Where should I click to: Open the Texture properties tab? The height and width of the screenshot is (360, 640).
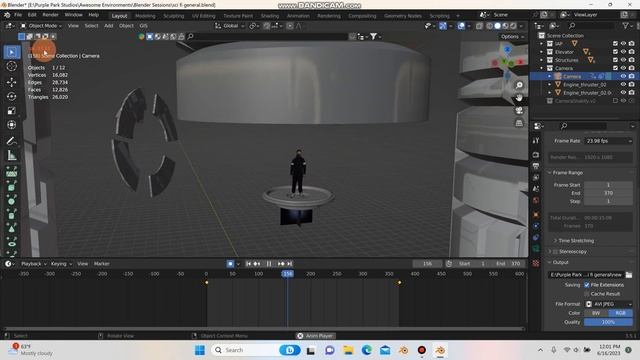(536, 264)
